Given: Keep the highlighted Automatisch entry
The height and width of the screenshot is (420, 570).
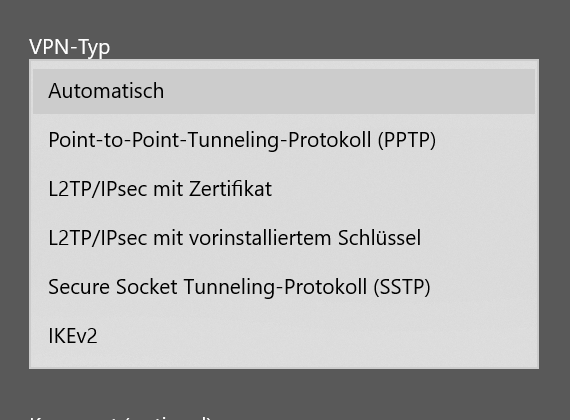Looking at the screenshot, I should click(284, 91).
